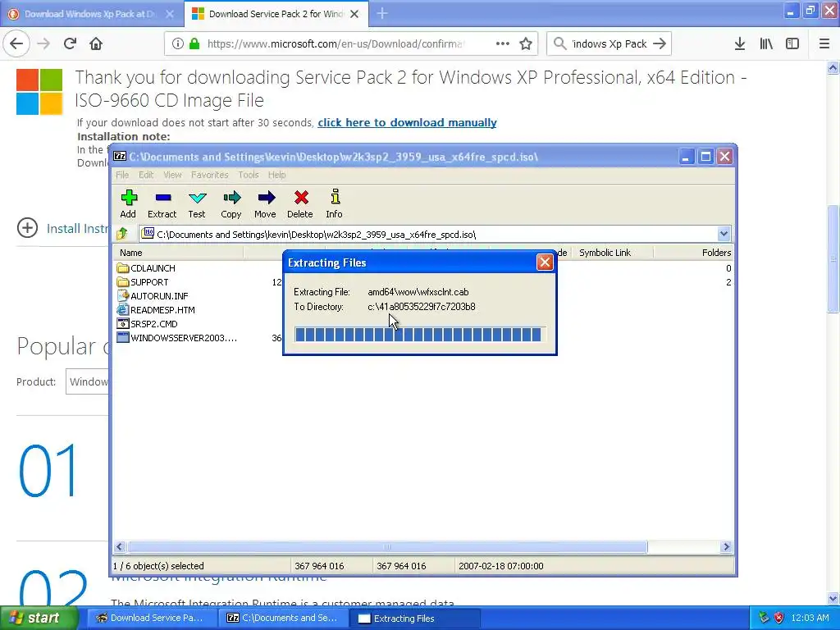Click the Extract toolbar icon
Screen dimensions: 840x630
pos(162,204)
